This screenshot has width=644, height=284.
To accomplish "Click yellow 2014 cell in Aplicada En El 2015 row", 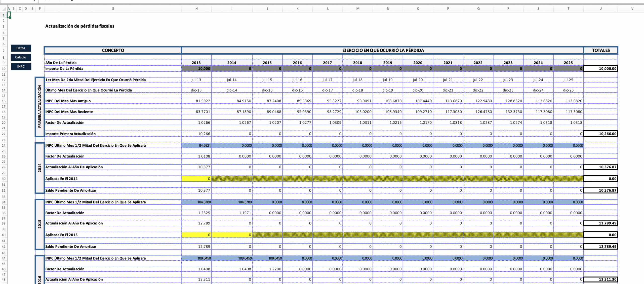I will pos(232,235).
